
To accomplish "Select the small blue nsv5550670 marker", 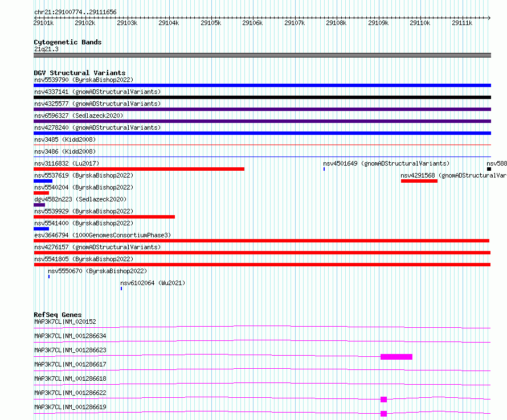I will 49,277.
